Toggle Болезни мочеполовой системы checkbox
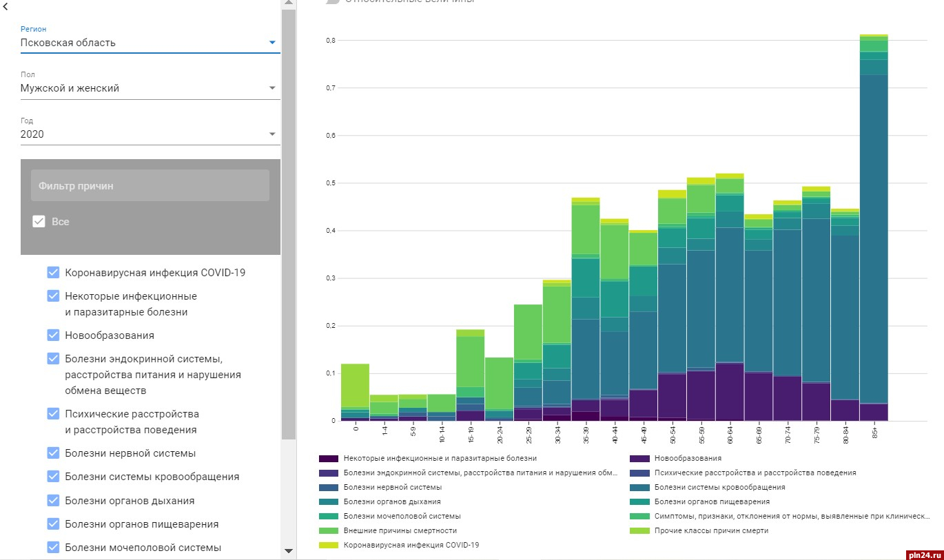This screenshot has height=560, width=944. [x=54, y=548]
